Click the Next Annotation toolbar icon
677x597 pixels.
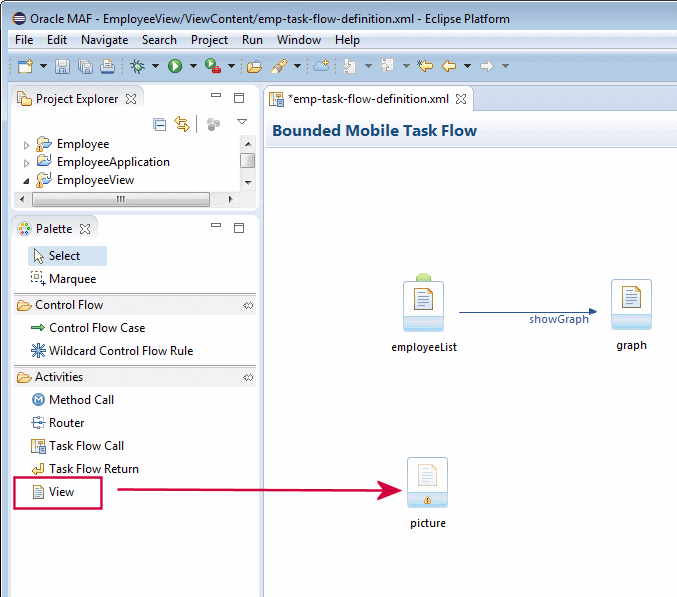click(x=349, y=66)
